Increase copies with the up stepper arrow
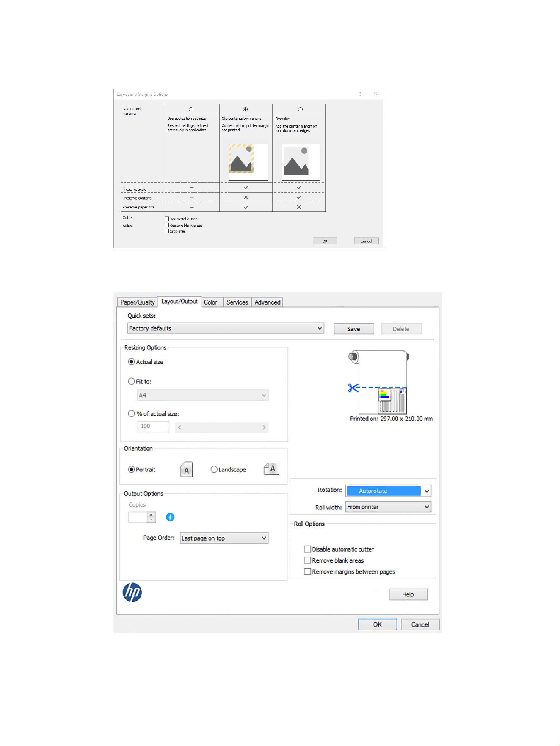 click(x=151, y=515)
